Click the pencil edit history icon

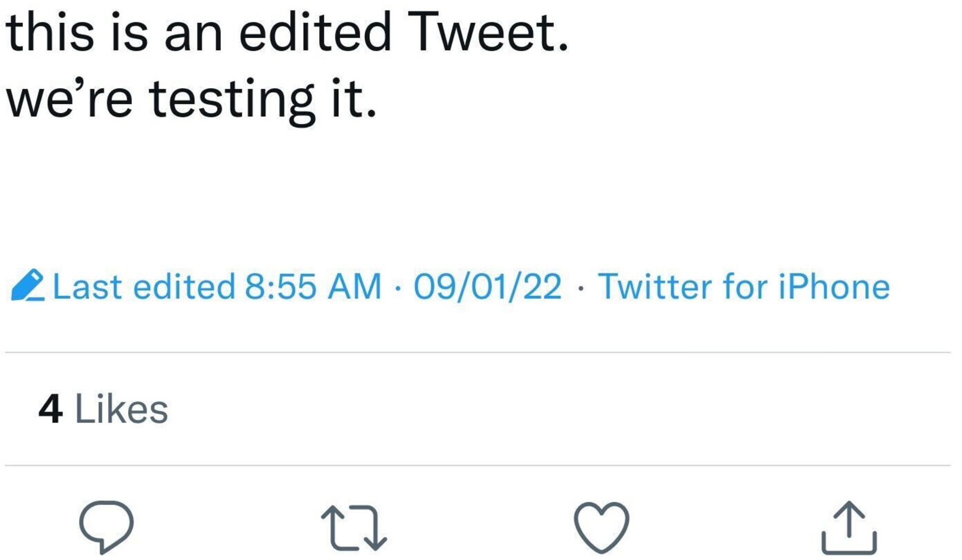pyautogui.click(x=28, y=286)
